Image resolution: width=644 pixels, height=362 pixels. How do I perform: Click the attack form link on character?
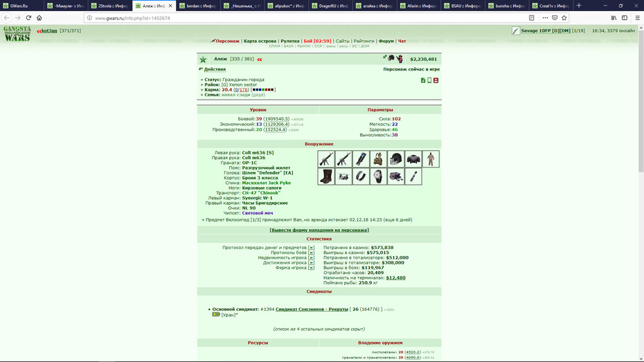pos(319,230)
